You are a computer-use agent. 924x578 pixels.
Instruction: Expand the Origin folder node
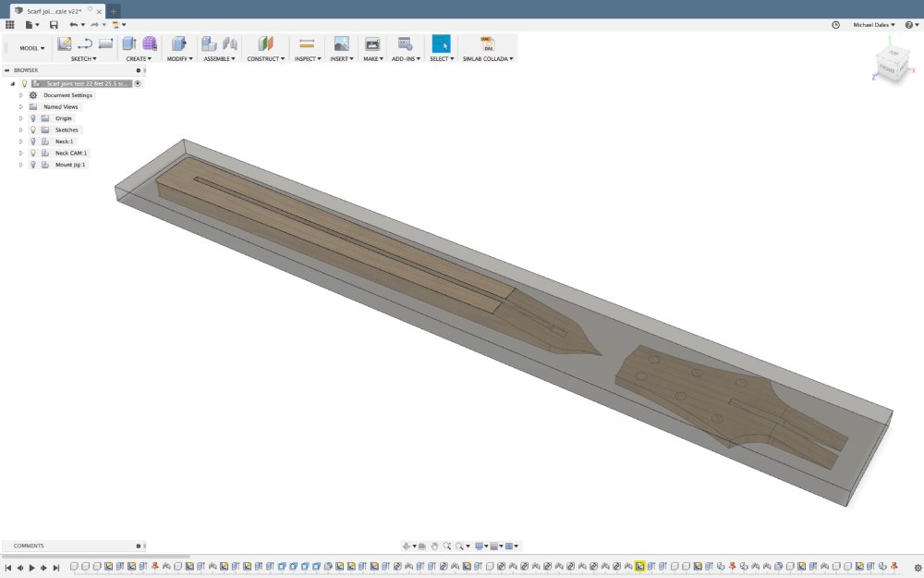tap(21, 118)
